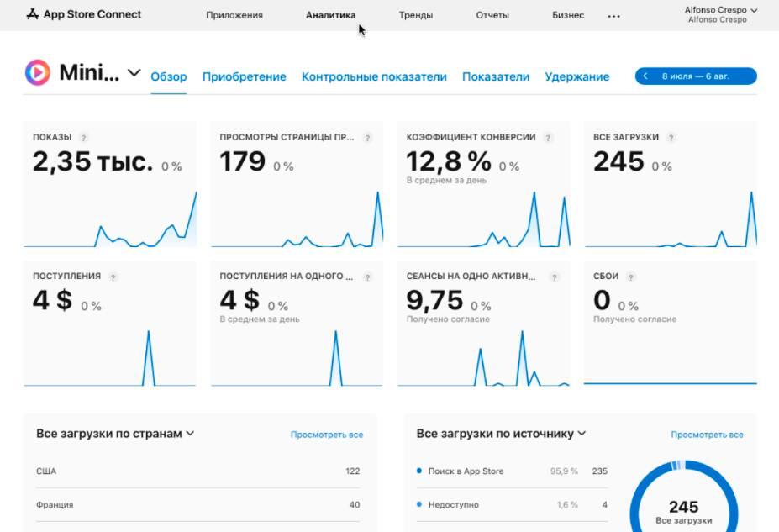Select the Недоступно source row

512,504
